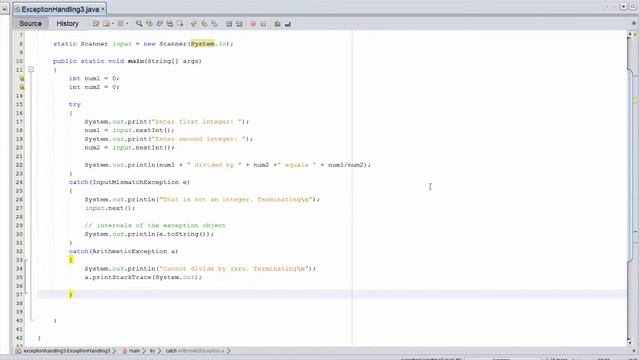This screenshot has height=360, width=640.
Task: Maximize the editor window button at top right
Action: click(633, 7)
